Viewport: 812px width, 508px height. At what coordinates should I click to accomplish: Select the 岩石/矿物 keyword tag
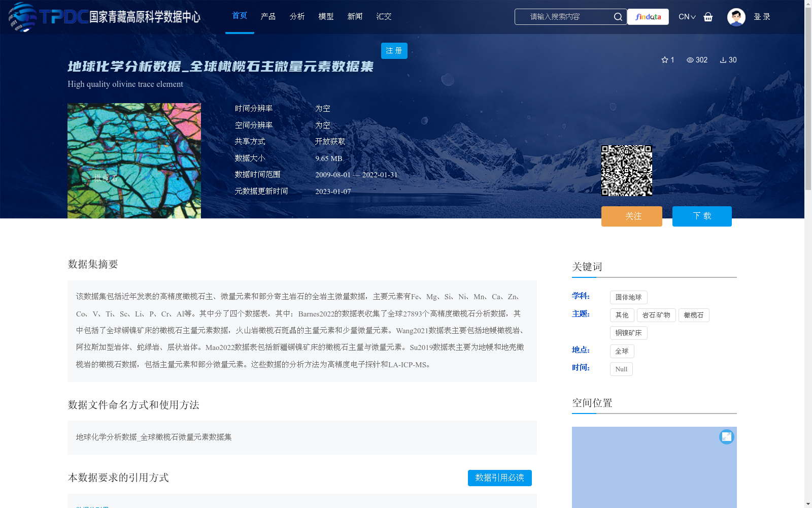click(656, 315)
